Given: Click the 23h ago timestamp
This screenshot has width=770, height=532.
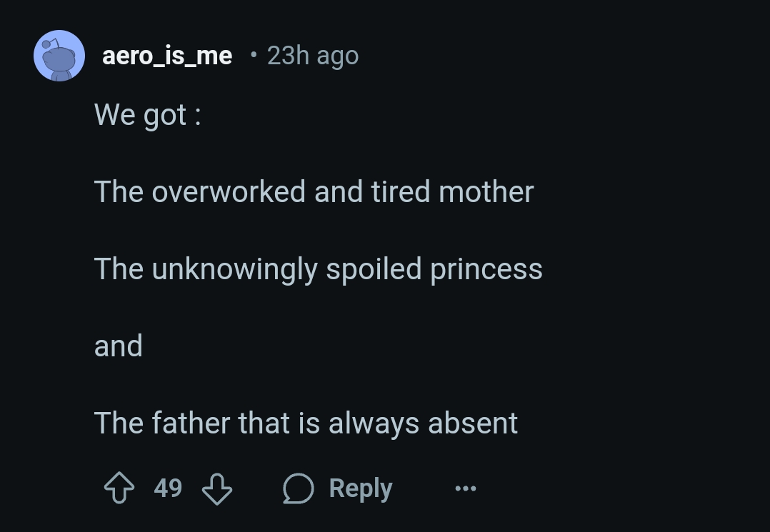Looking at the screenshot, I should (x=313, y=56).
